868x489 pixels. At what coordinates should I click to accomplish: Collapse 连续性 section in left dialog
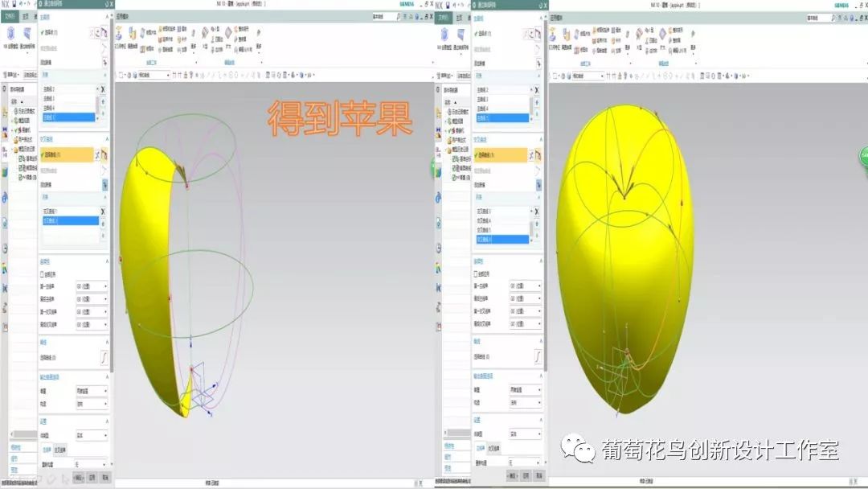107,261
